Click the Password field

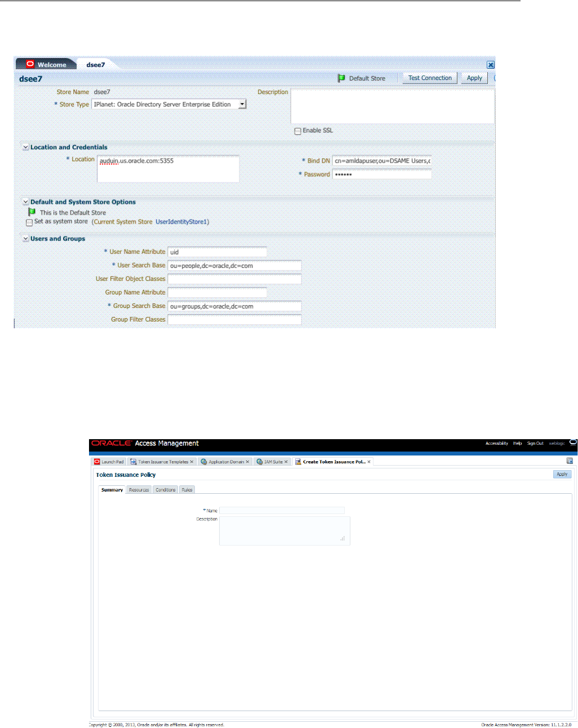click(x=382, y=175)
